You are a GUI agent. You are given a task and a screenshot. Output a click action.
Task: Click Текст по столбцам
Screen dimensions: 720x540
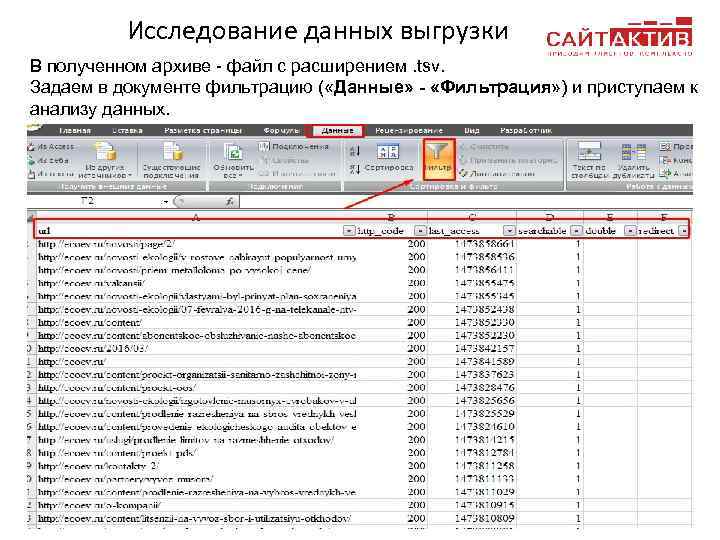click(x=589, y=160)
